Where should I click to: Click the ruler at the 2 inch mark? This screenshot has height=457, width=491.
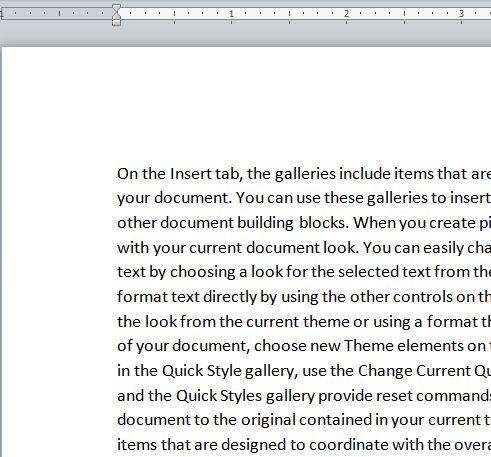pyautogui.click(x=346, y=14)
